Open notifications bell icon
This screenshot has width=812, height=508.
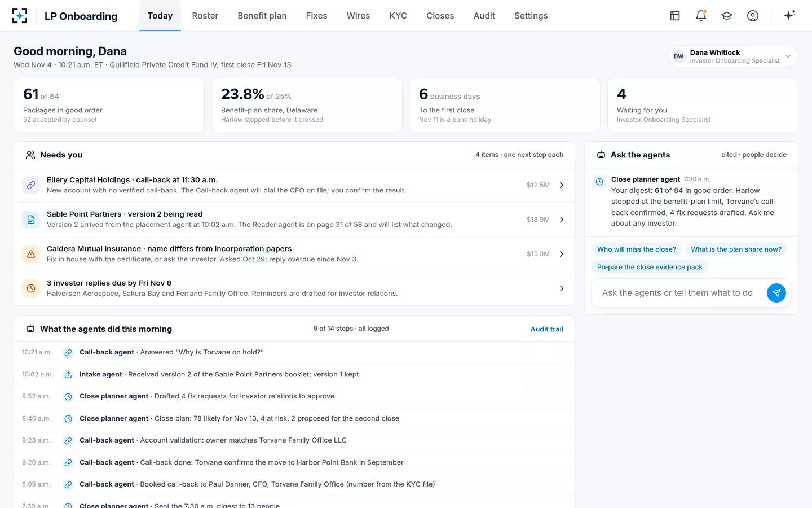click(701, 16)
